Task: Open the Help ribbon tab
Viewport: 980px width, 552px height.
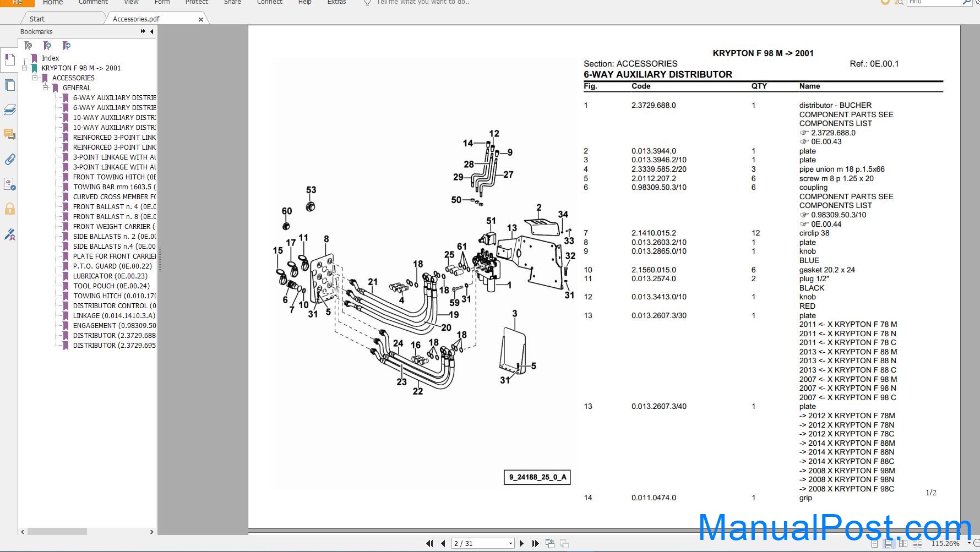Action: (x=304, y=2)
